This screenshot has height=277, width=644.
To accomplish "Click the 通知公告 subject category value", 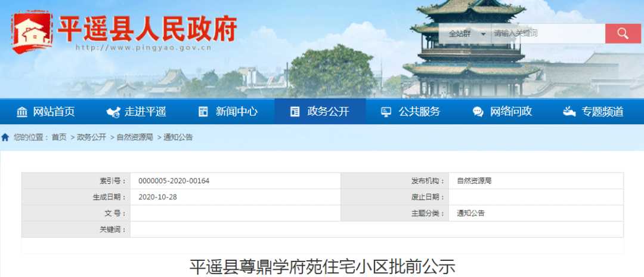I will point(470,213).
